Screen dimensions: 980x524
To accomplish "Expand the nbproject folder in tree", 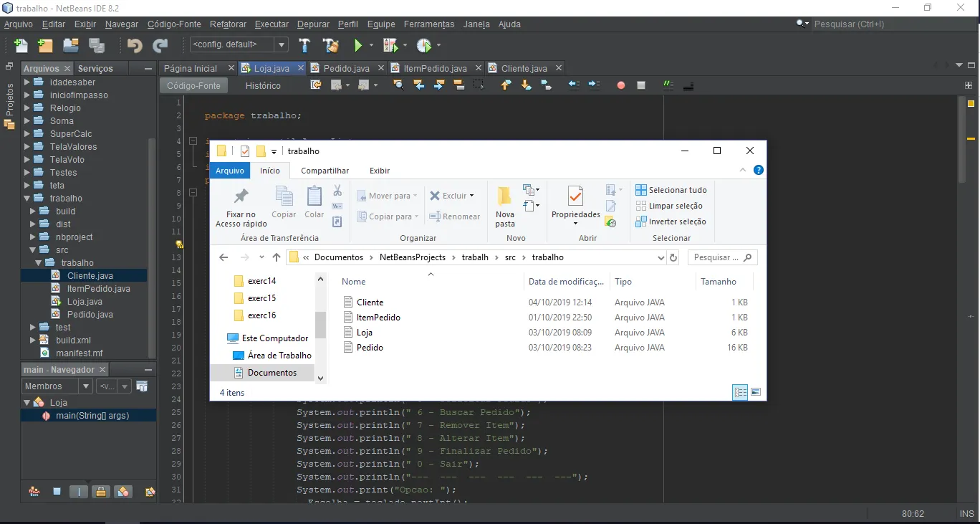I will pos(33,237).
